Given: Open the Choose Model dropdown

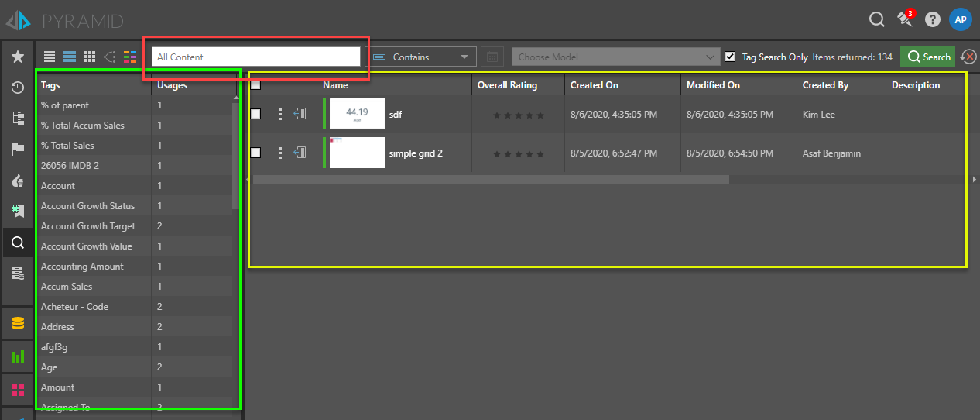Looking at the screenshot, I should [616, 57].
